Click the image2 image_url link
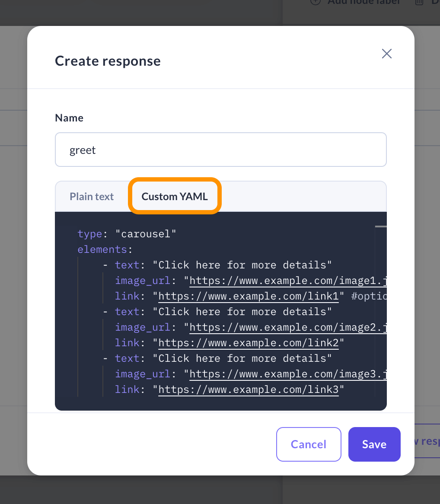The height and width of the screenshot is (504, 440). [287, 328]
